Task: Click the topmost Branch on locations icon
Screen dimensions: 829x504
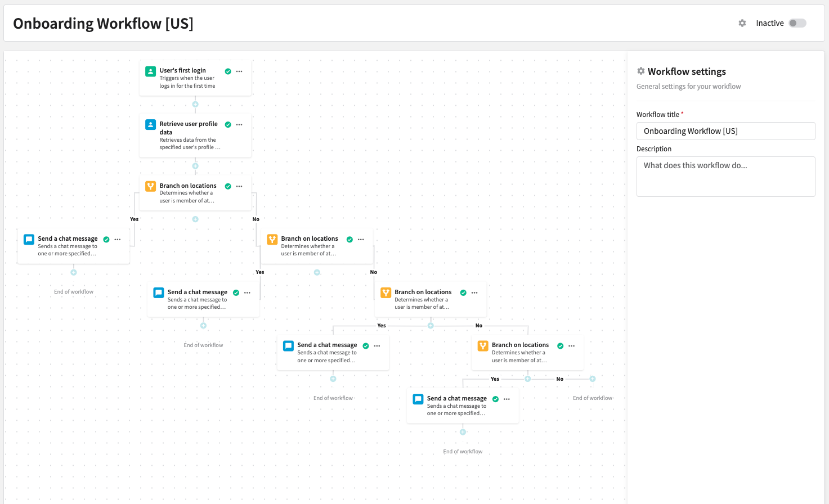Action: [x=150, y=186]
